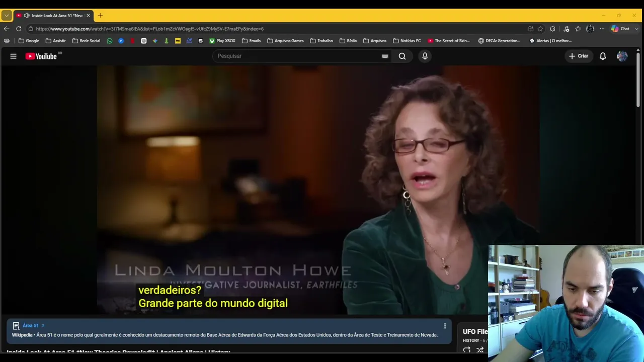Open a new browser tab
The height and width of the screenshot is (362, 644).
point(100,16)
